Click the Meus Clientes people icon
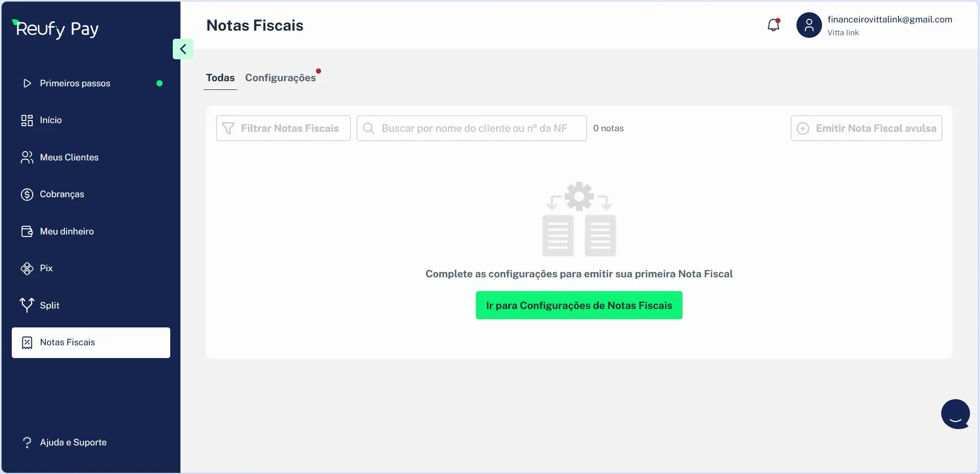The height and width of the screenshot is (474, 980). pyautogui.click(x=27, y=157)
